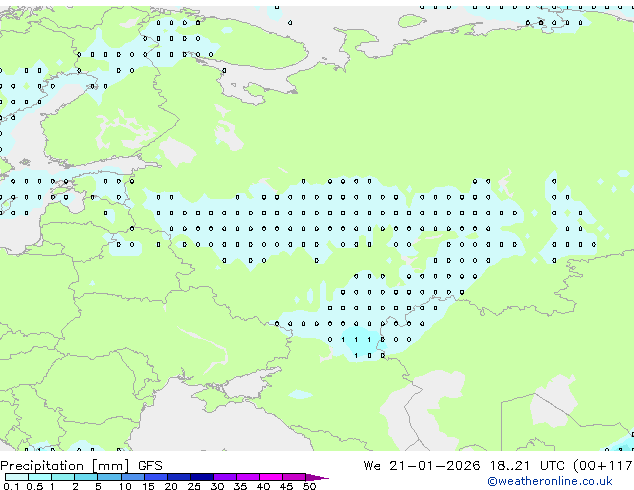
Task: Click the '(00+117' forecast offset text
Action: pos(603,466)
